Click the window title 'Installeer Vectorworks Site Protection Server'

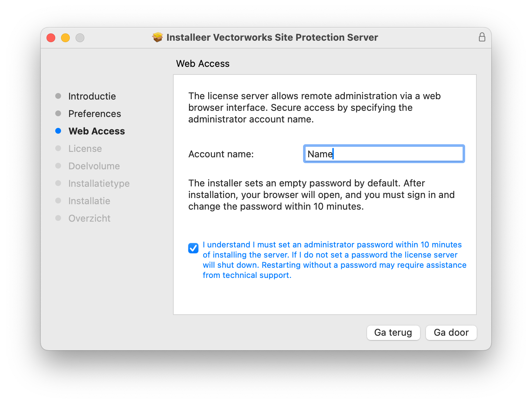[272, 37]
